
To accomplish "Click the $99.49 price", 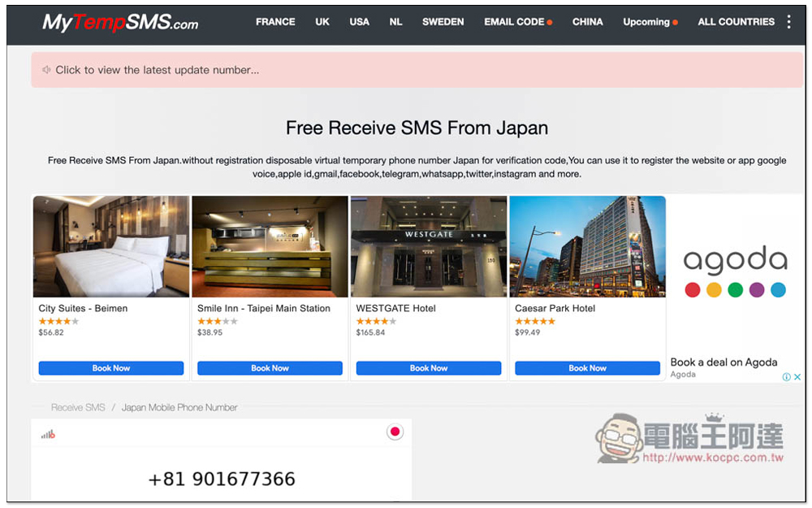I will click(x=527, y=332).
